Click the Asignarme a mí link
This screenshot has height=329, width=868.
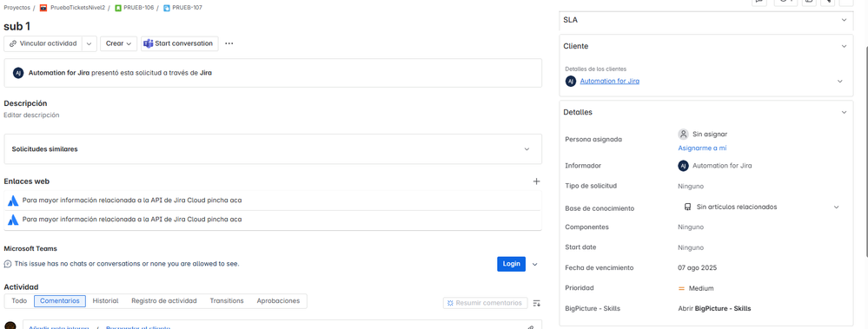702,148
